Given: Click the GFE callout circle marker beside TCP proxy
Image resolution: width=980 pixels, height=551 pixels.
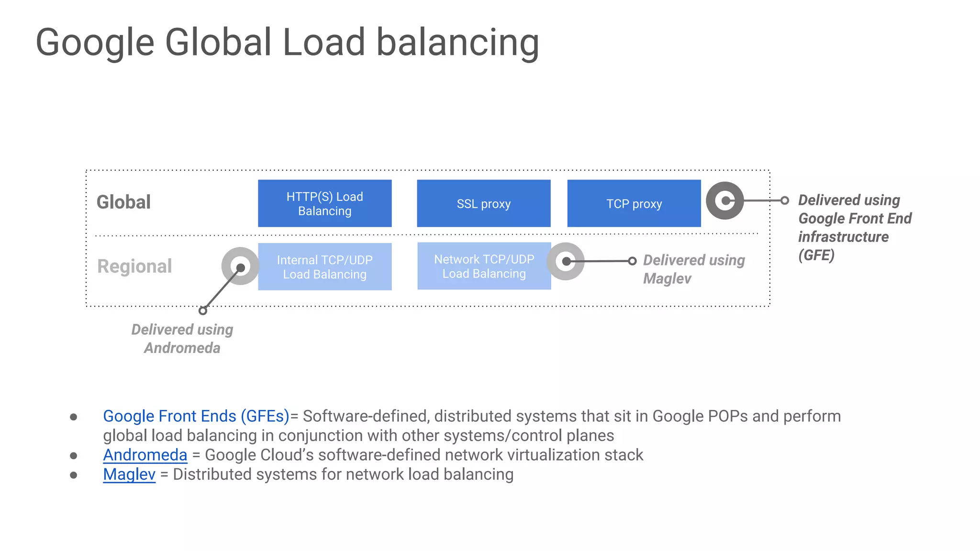Looking at the screenshot, I should [725, 200].
